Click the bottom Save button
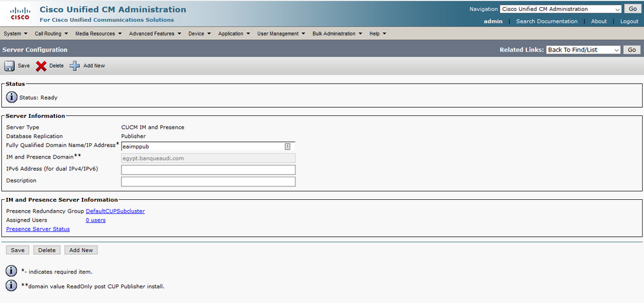This screenshot has width=644, height=303. tap(17, 250)
